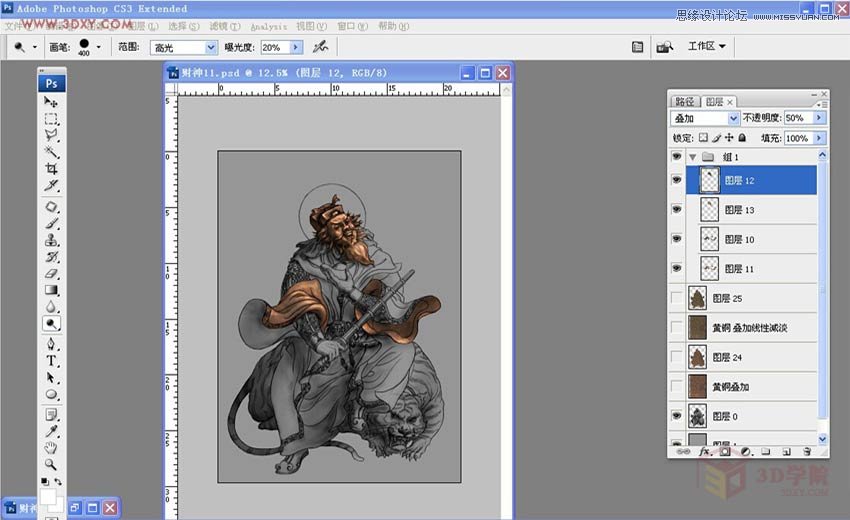The width and height of the screenshot is (850, 520).
Task: Select the Eraser tool
Action: point(51,273)
